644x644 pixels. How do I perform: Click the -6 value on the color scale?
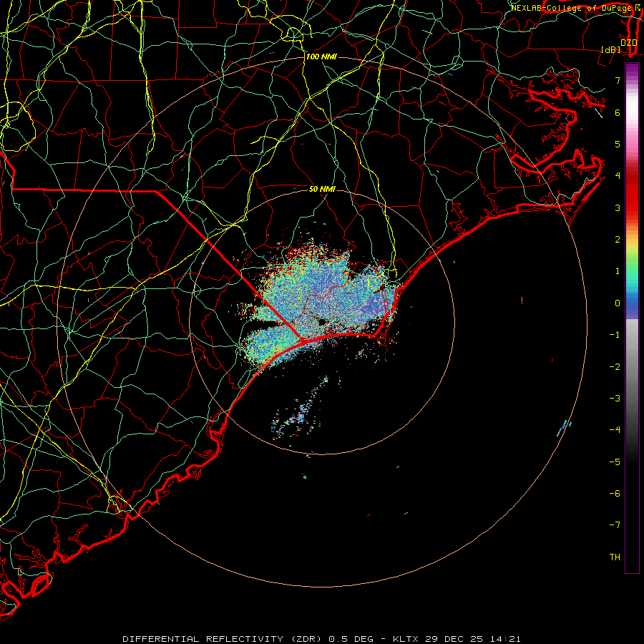[615, 494]
